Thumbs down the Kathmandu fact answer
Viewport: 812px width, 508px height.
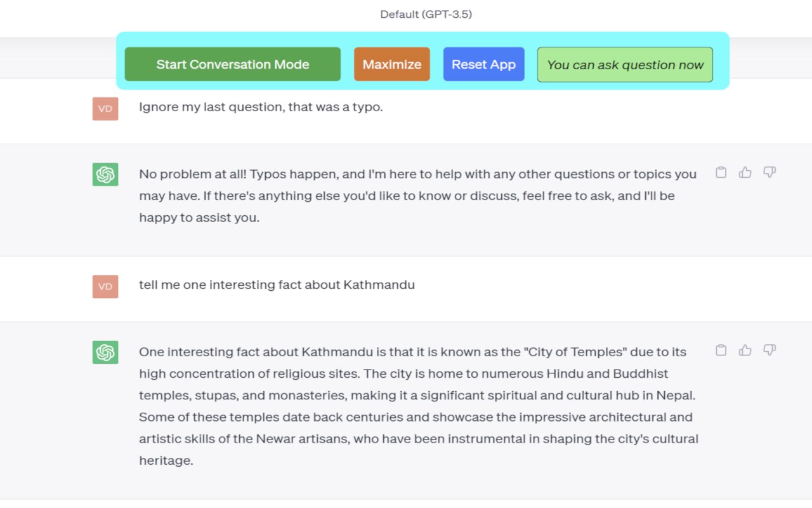pyautogui.click(x=769, y=350)
